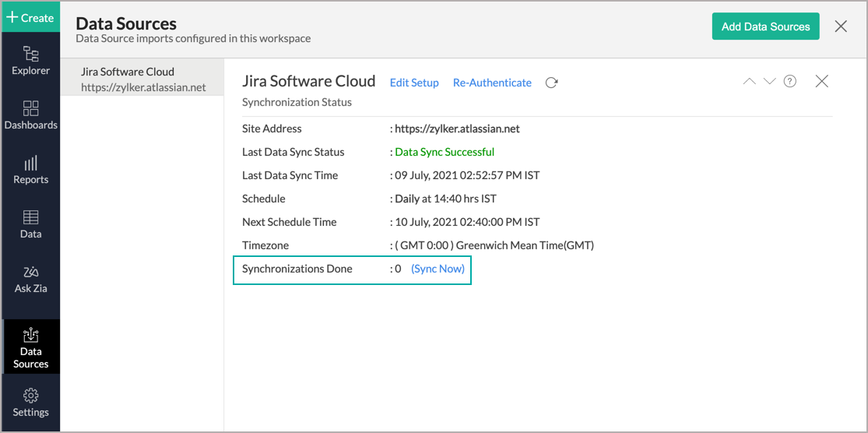Viewport: 868px width, 433px height.
Task: Open Settings from the sidebar
Action: [30, 403]
